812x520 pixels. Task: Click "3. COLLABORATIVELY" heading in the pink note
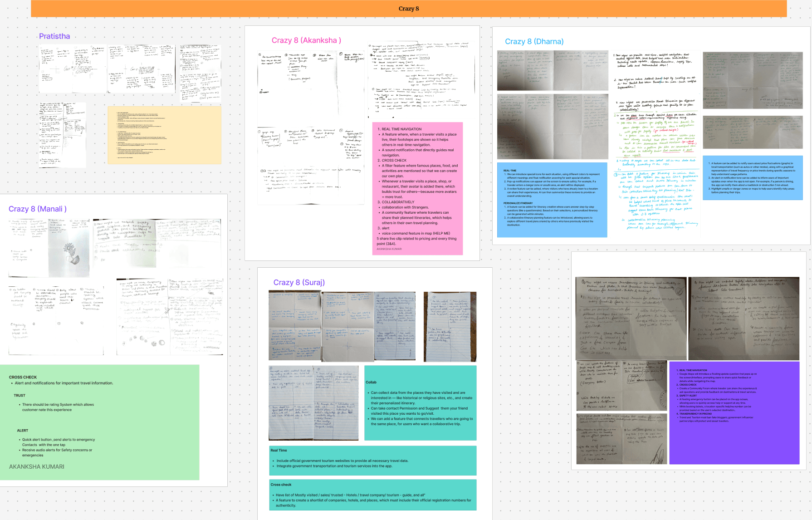click(396, 202)
